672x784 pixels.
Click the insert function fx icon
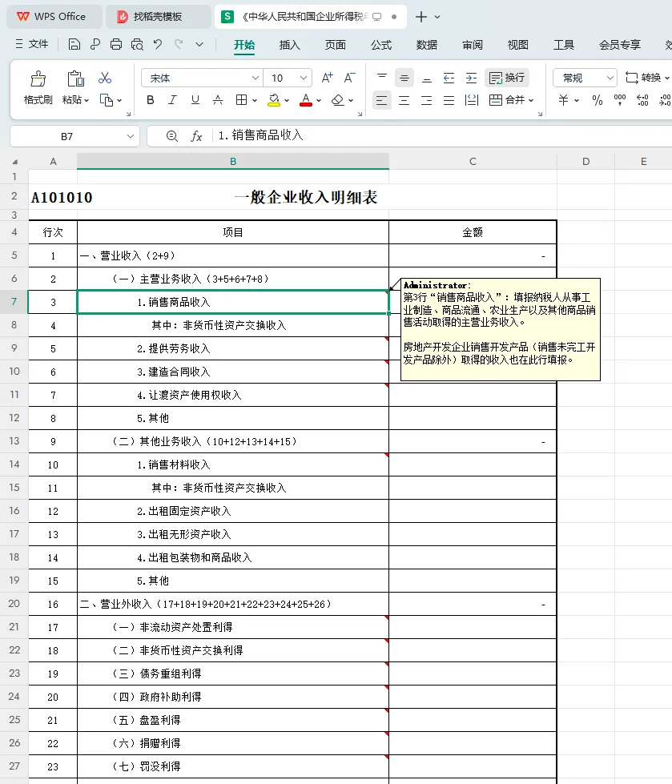pyautogui.click(x=196, y=136)
